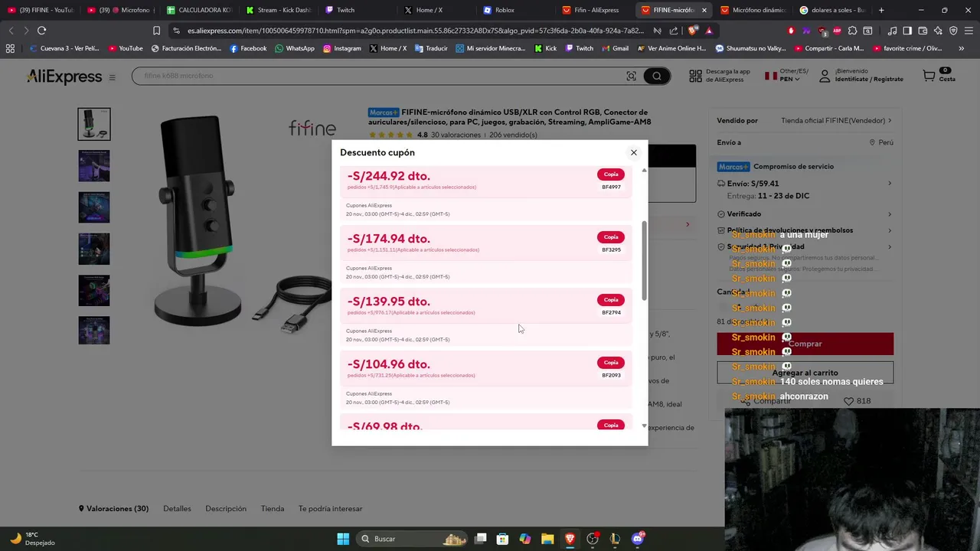980x551 pixels.
Task: Click the AliExpress search magnifier button
Action: point(657,76)
